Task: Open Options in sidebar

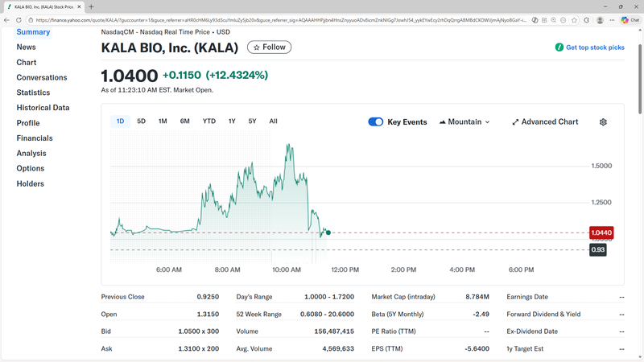Action: click(31, 168)
